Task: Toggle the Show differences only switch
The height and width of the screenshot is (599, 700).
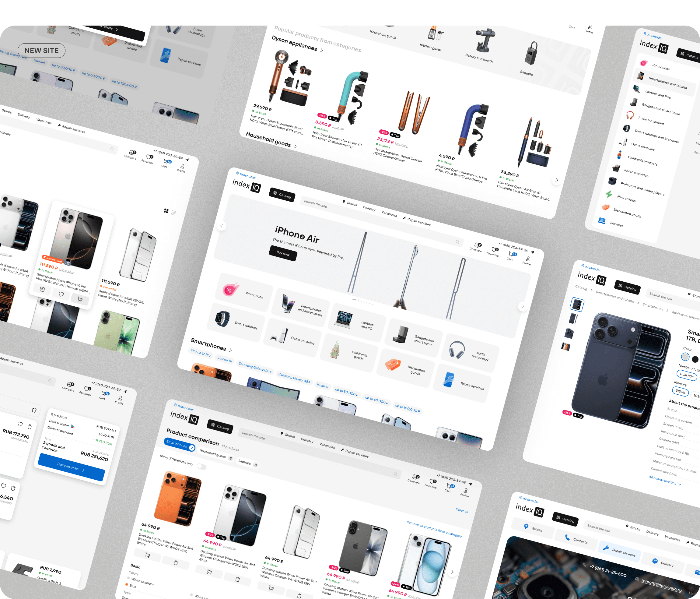Action: click(202, 467)
